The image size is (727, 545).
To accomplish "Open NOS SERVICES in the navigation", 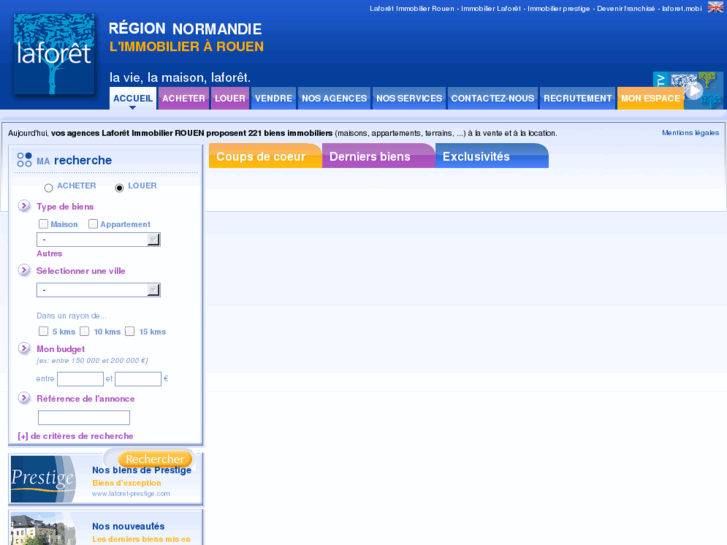I will point(409,98).
